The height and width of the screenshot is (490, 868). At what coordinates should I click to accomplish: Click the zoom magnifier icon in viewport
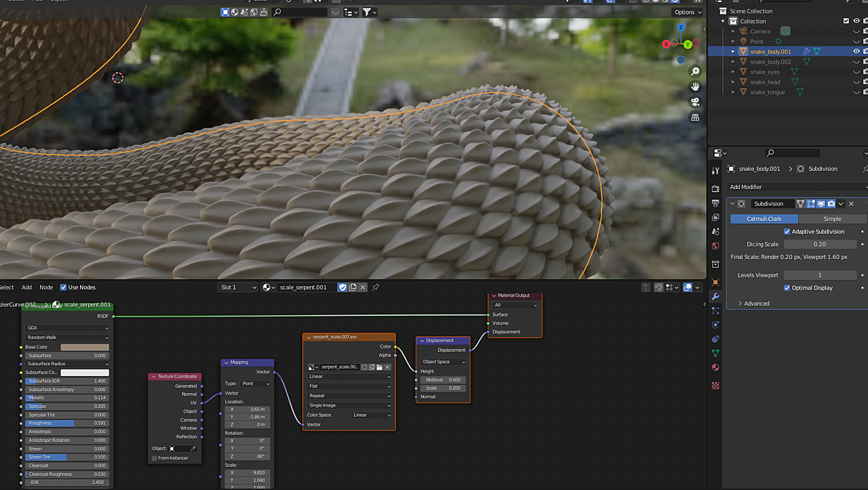(695, 72)
